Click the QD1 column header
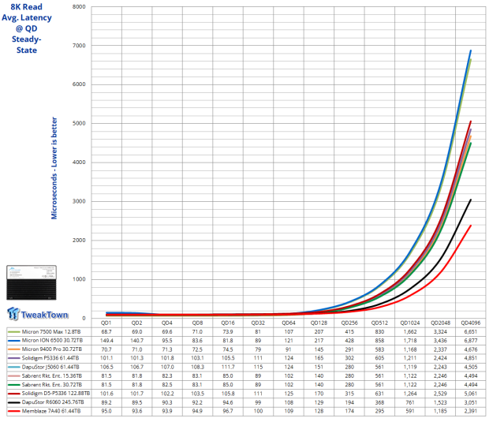 (106, 323)
